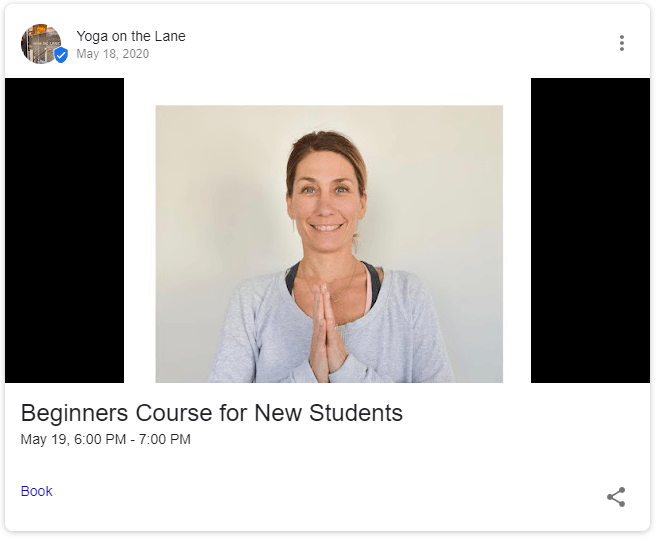The image size is (659, 541).
Task: Click the share icon
Action: click(616, 497)
